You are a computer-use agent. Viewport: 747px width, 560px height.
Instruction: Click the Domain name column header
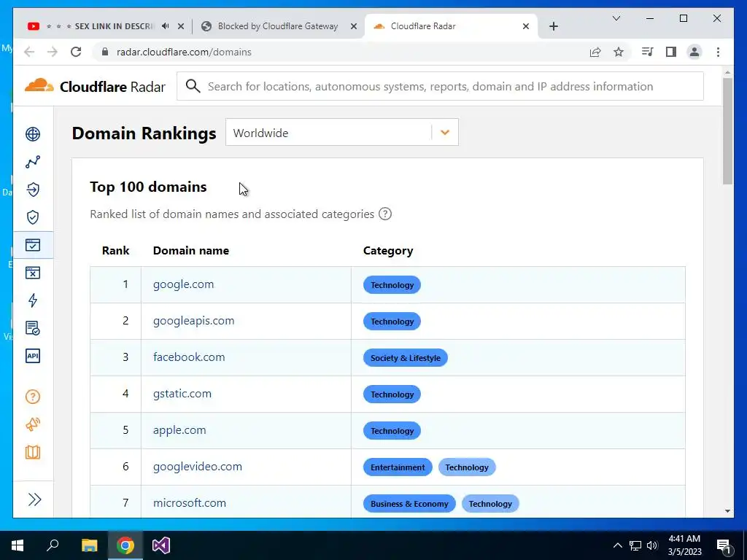coord(191,251)
